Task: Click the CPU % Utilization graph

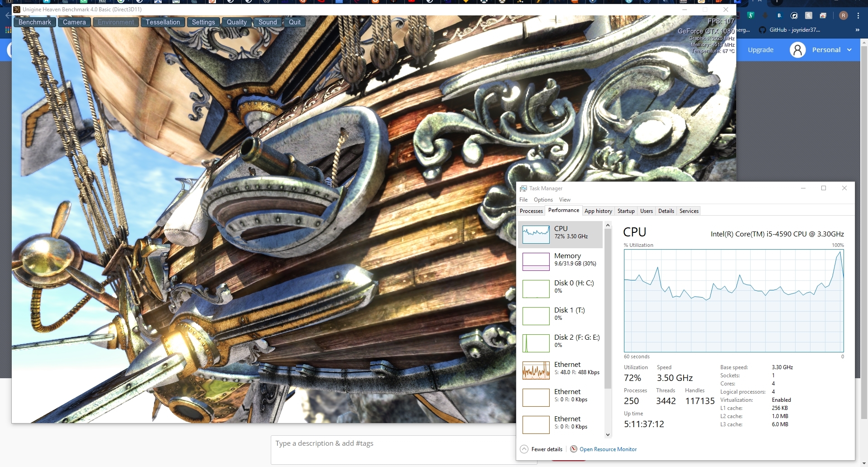Action: pyautogui.click(x=734, y=300)
